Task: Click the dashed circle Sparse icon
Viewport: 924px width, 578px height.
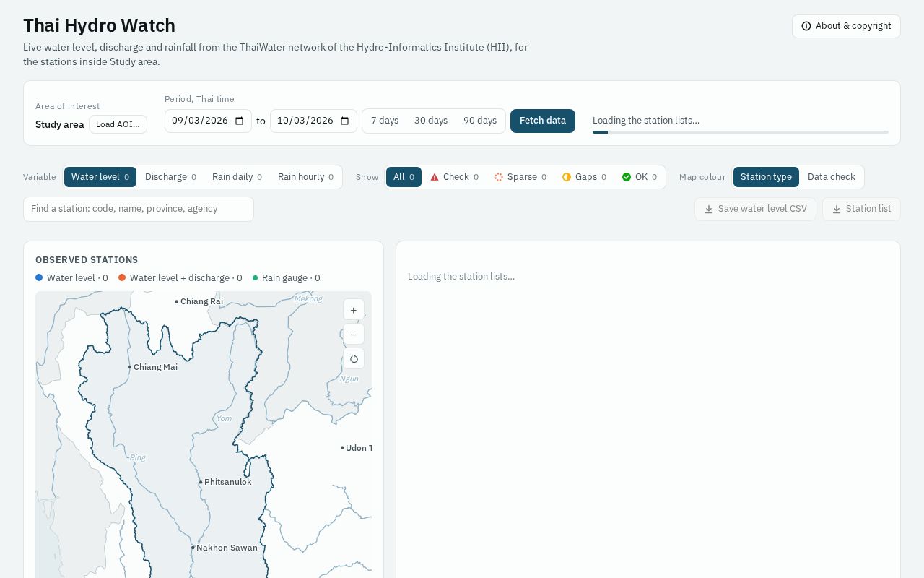Action: pos(499,177)
